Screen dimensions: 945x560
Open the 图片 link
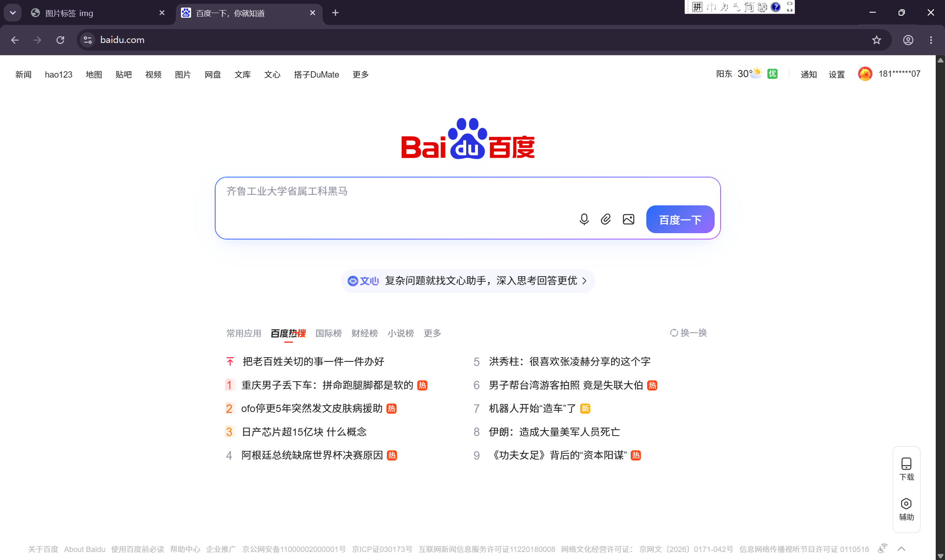pos(183,75)
